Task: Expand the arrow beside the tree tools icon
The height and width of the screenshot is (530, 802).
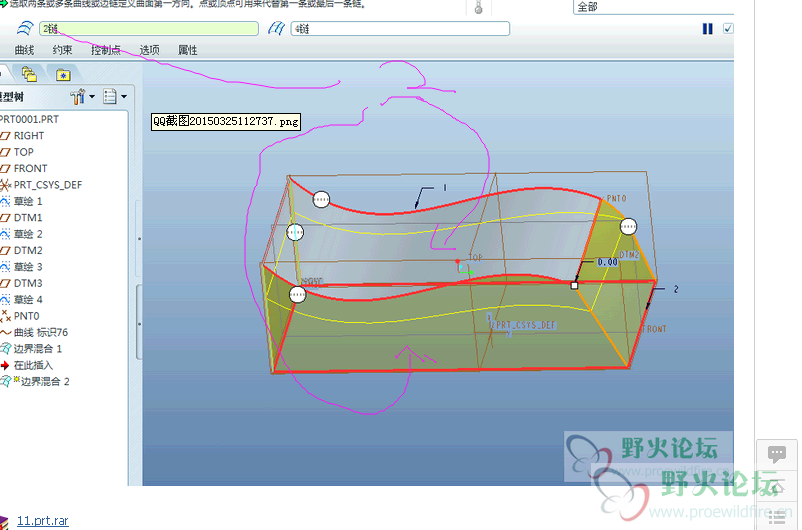Action: coord(92,96)
